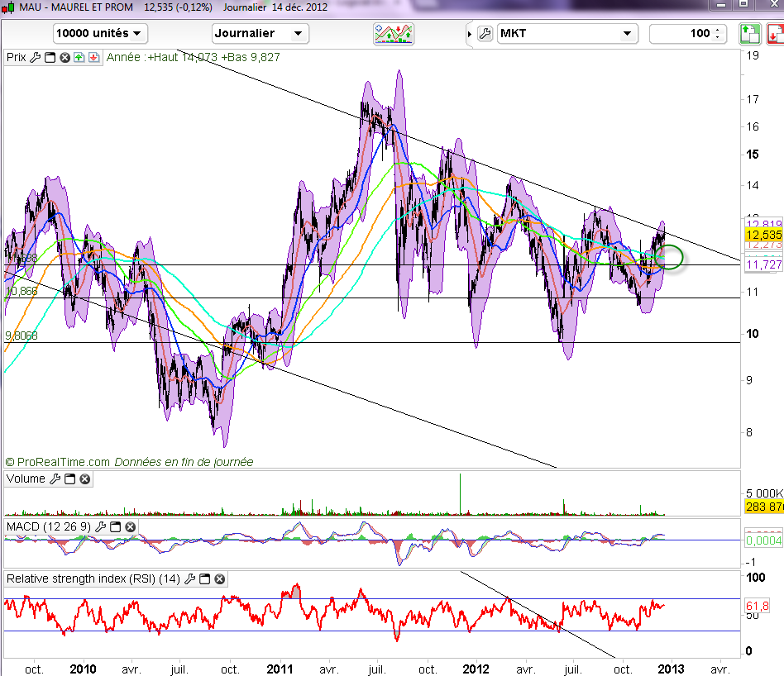Open the Journalier timeframe dropdown

click(x=260, y=34)
